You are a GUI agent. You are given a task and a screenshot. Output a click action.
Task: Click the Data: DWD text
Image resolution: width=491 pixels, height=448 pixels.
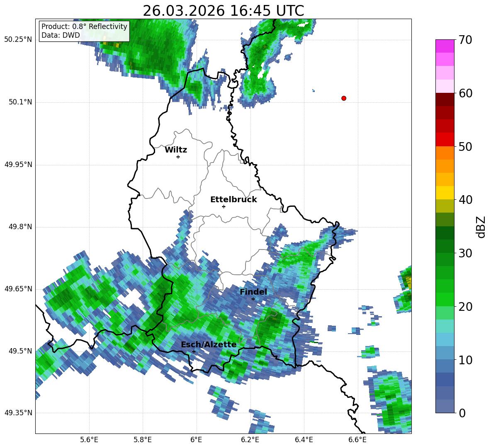point(61,35)
